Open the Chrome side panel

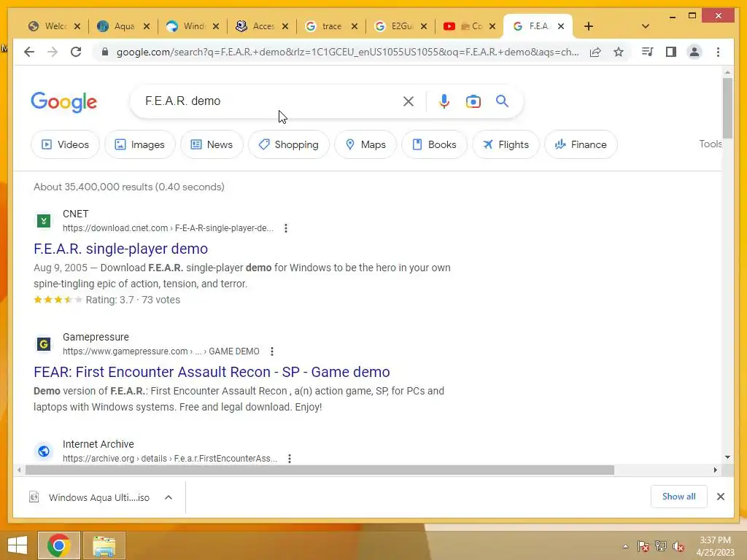pos(671,52)
